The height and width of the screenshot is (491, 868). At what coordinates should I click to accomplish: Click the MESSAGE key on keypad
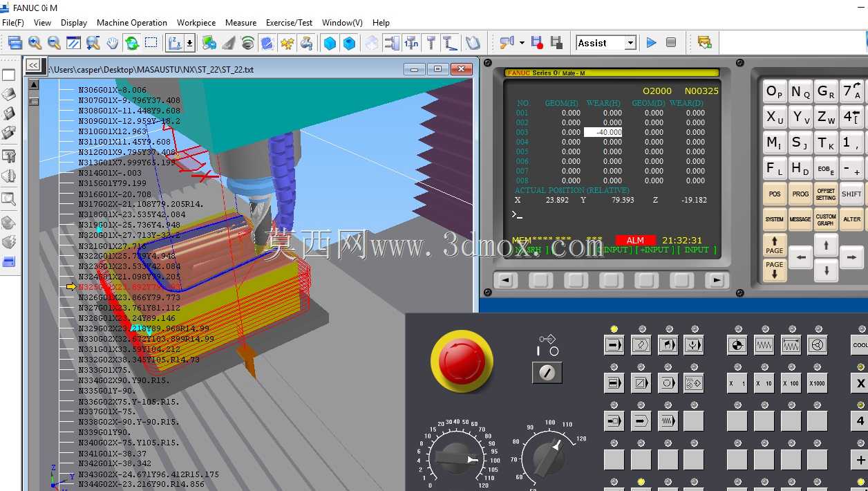click(x=800, y=219)
